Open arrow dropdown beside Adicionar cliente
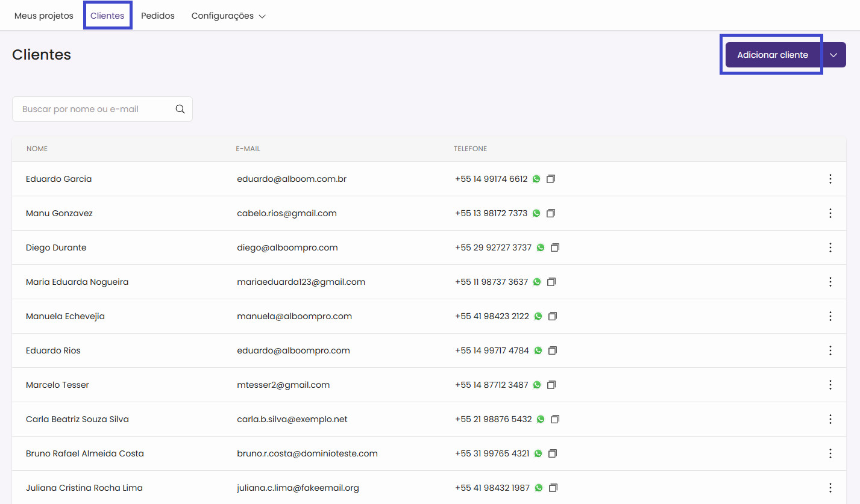This screenshot has height=504, width=860. click(x=833, y=55)
